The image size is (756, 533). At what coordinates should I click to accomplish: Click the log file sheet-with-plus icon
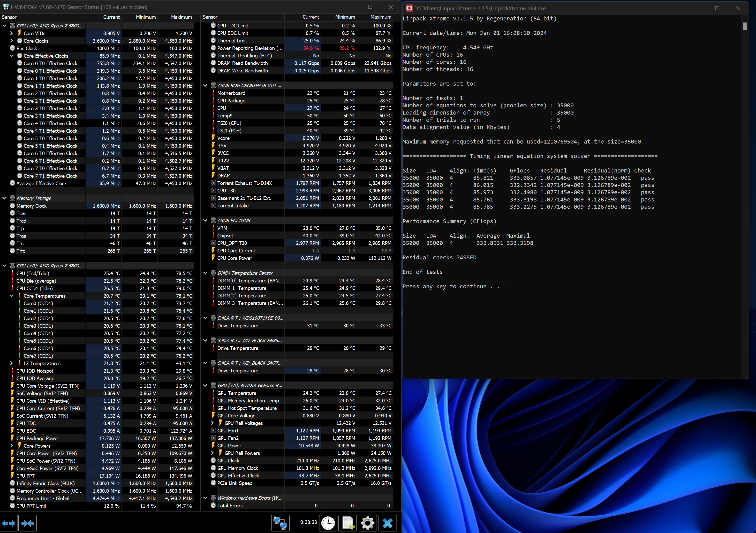pos(348,523)
